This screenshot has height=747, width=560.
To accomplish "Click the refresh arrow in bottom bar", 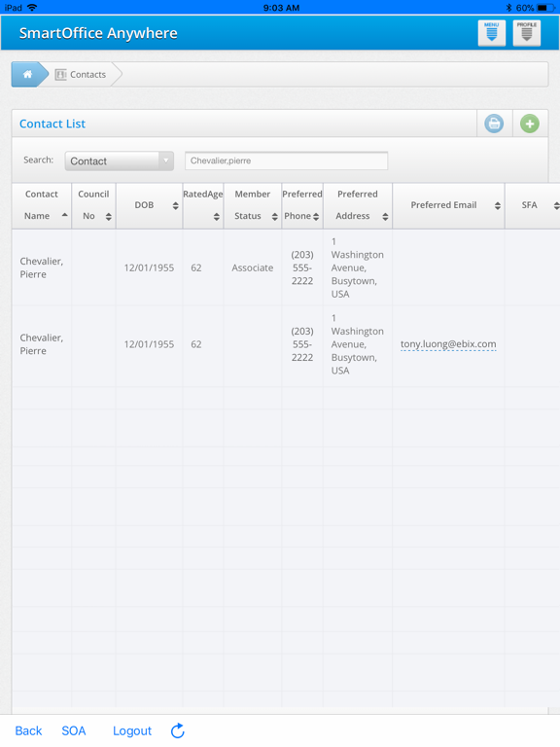I will pos(178,730).
